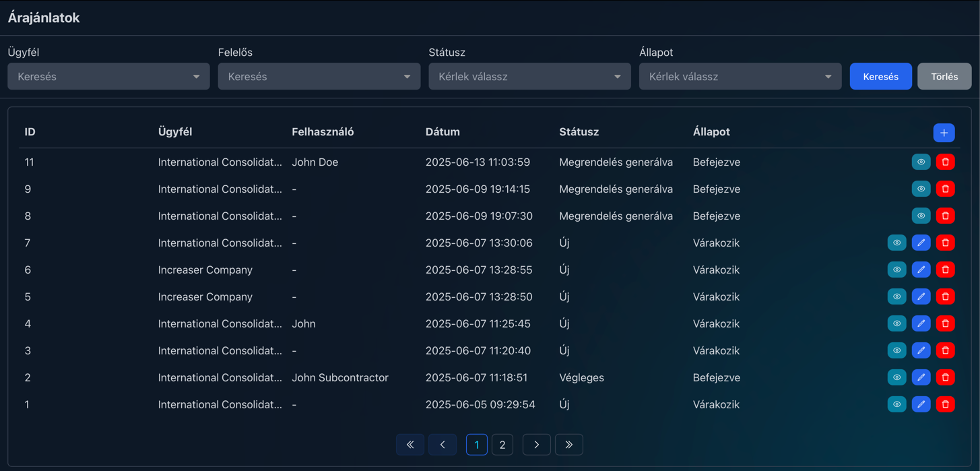This screenshot has height=471, width=980.
Task: Open the Ügyfél filter dropdown
Action: tap(108, 77)
